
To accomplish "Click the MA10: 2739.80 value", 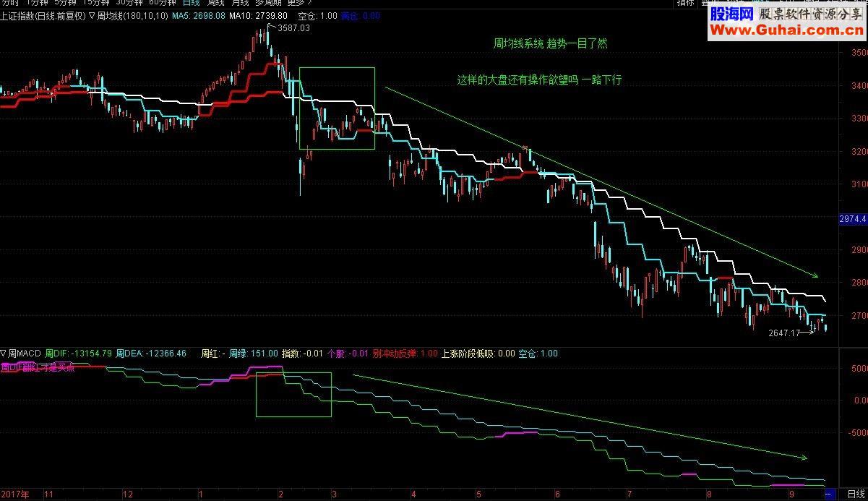I will [x=258, y=16].
